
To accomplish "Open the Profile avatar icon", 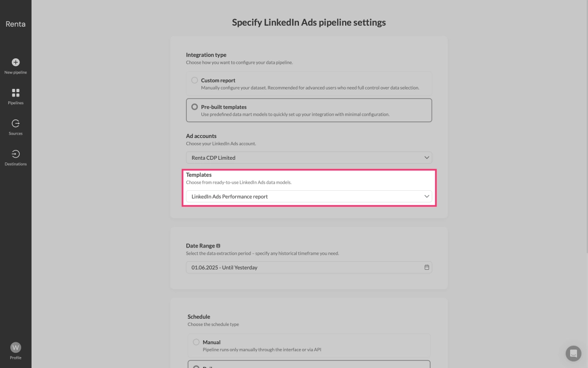I will pyautogui.click(x=16, y=347).
